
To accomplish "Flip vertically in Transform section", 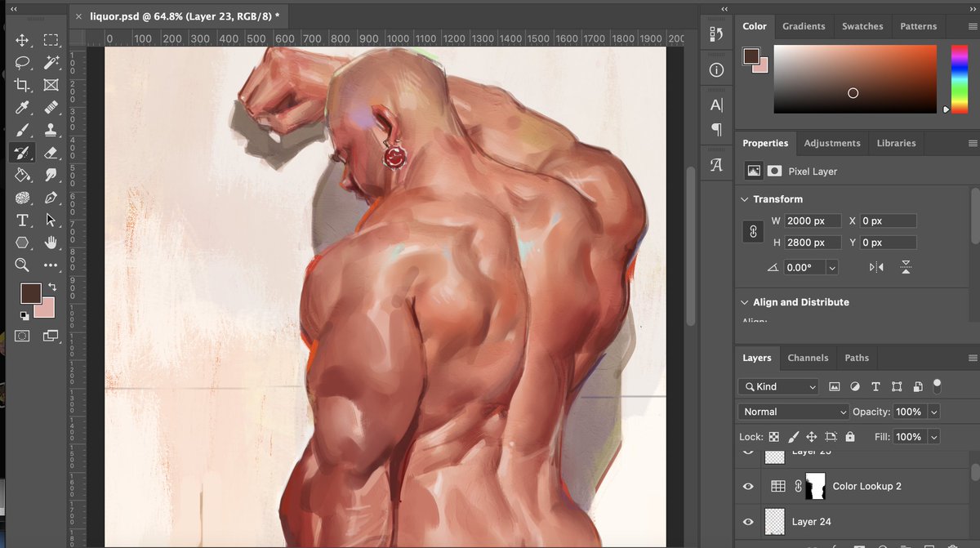I will 906,267.
